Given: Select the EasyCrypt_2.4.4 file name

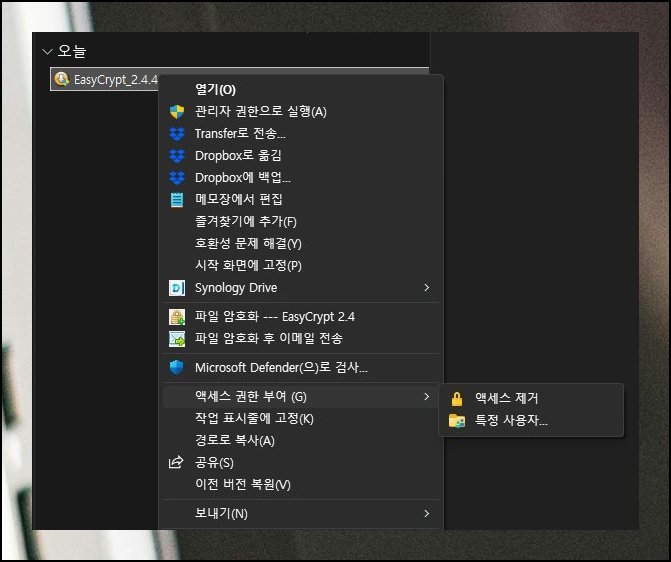Looking at the screenshot, I should pyautogui.click(x=116, y=80).
